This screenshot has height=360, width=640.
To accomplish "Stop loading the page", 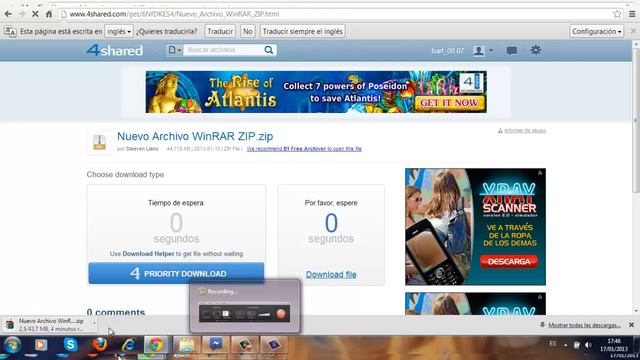I will coord(35,14).
